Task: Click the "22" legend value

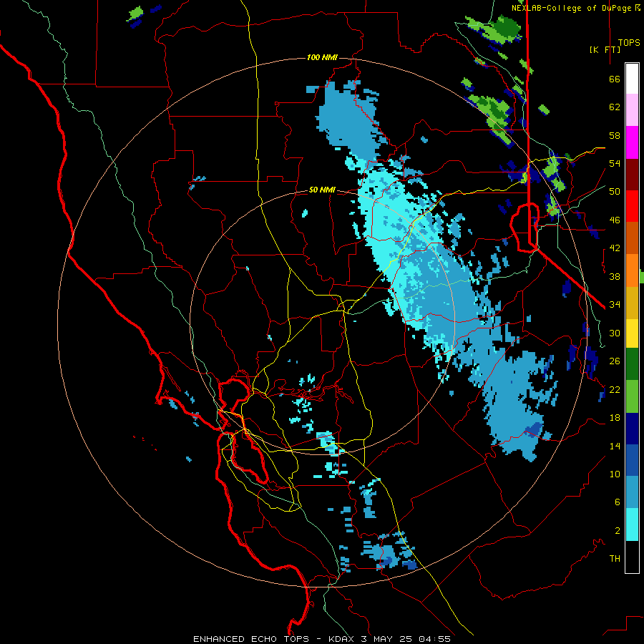Action: point(615,389)
